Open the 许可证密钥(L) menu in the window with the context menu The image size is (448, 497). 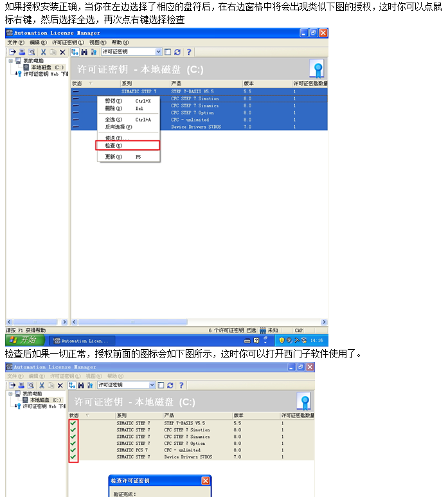(67, 42)
